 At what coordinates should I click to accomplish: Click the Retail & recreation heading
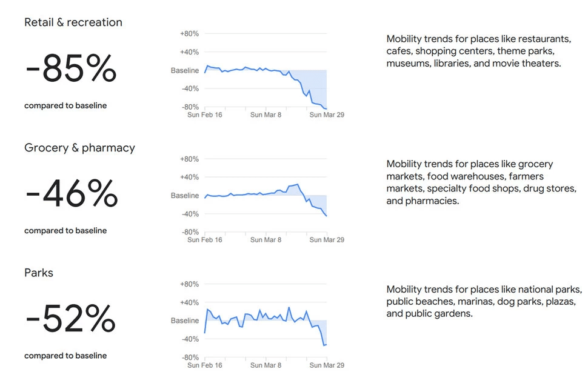tap(73, 22)
